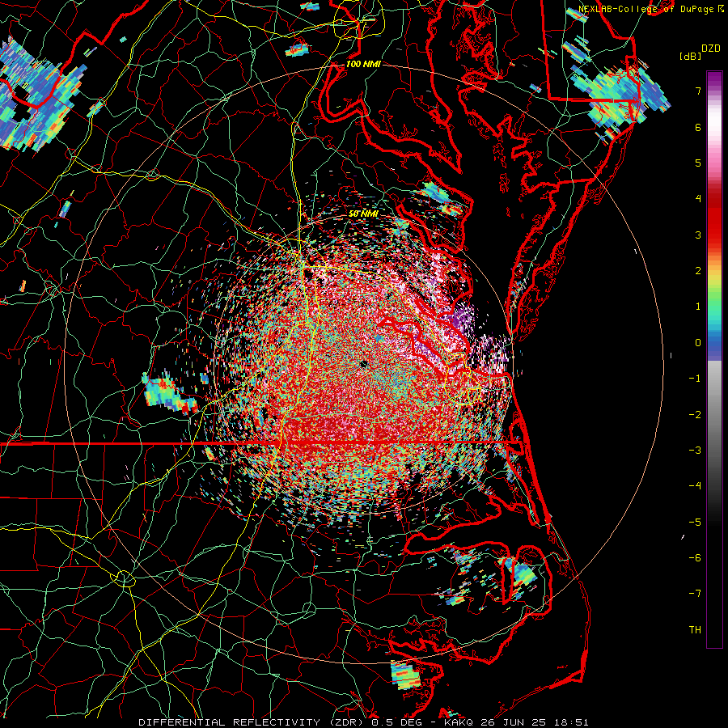The image size is (728, 728).
Task: Click the "-4" value on the color scale
Action: (x=695, y=486)
